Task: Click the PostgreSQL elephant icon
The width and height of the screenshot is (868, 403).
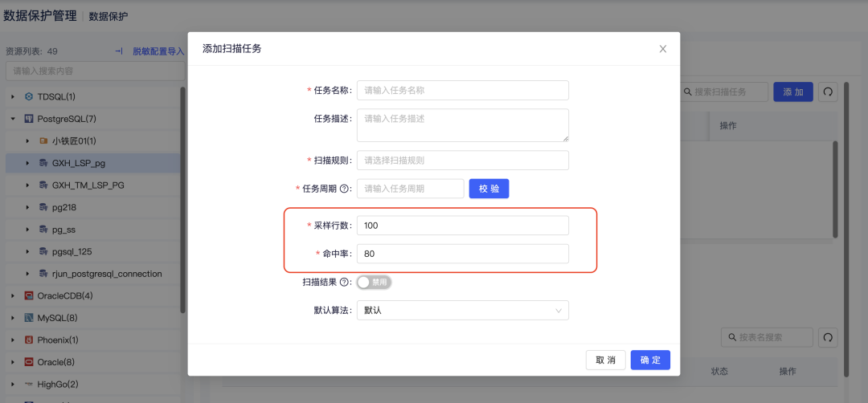Action: point(29,119)
